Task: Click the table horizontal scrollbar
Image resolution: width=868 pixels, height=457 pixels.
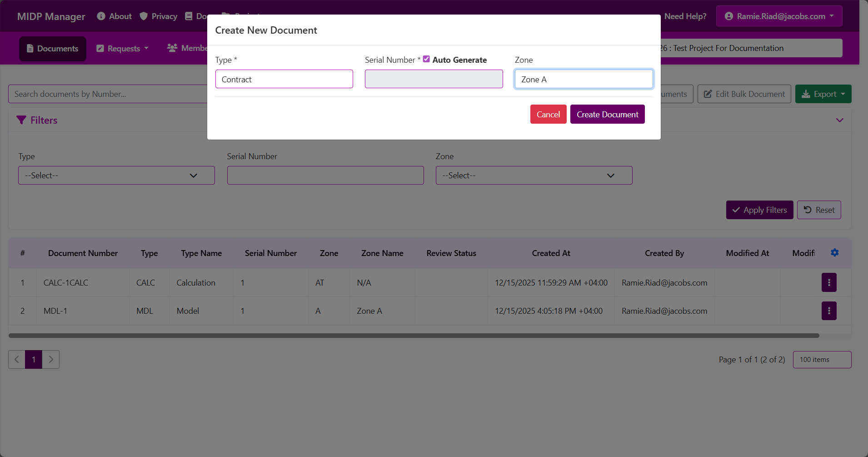Action: [414, 336]
